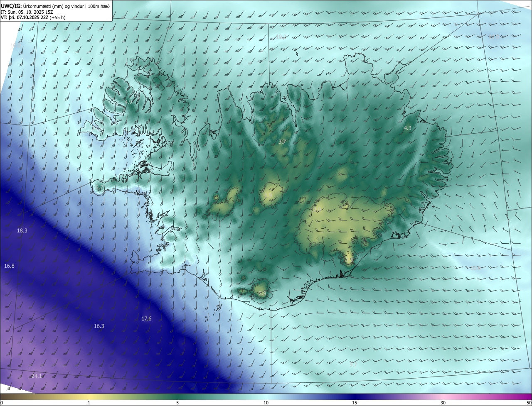This screenshot has width=532, height=406.
Task: Click the 4.9 value label in the Westfjords
Action: point(128,102)
